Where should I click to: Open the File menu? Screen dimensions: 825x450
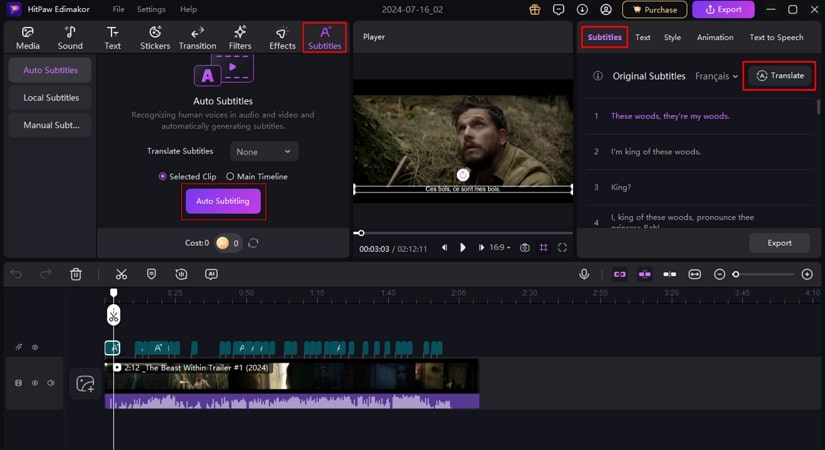pos(118,9)
